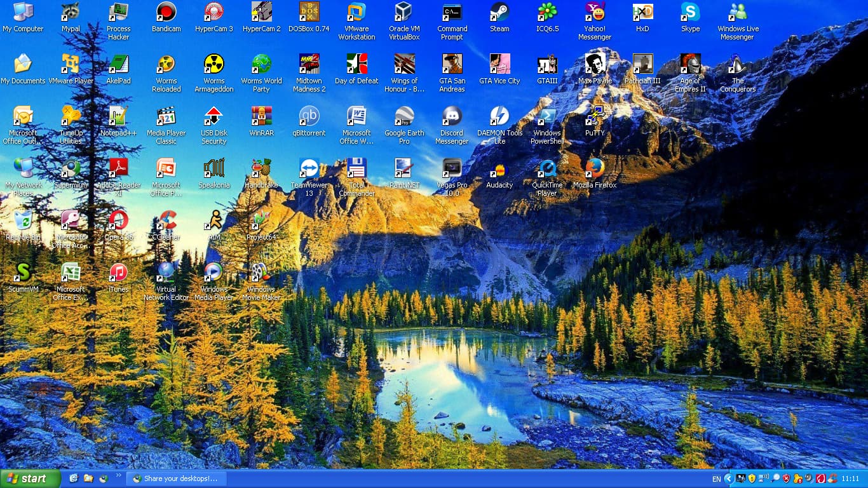The image size is (868, 488).
Task: Click the Start button
Action: (x=30, y=478)
